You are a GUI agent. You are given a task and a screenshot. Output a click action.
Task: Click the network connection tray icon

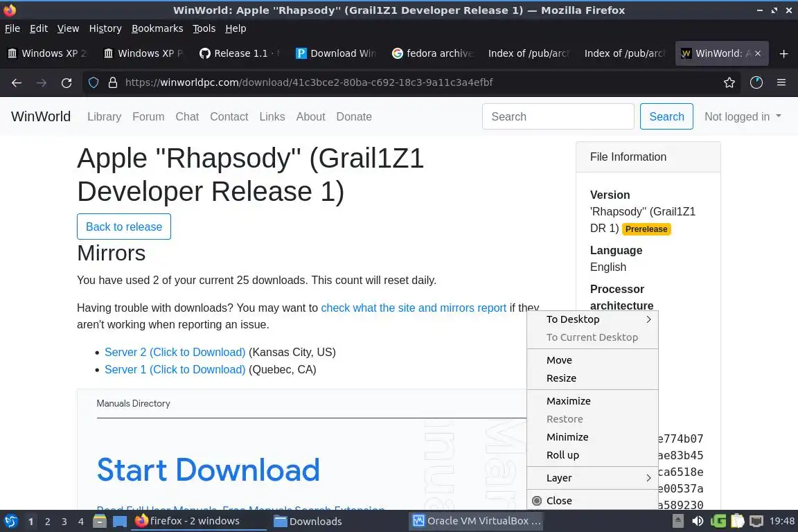[756, 521]
